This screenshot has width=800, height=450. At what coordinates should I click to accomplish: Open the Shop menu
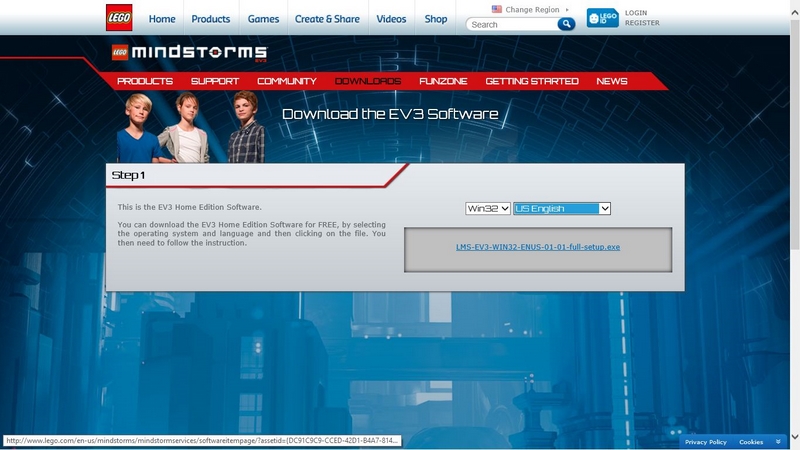pos(436,19)
